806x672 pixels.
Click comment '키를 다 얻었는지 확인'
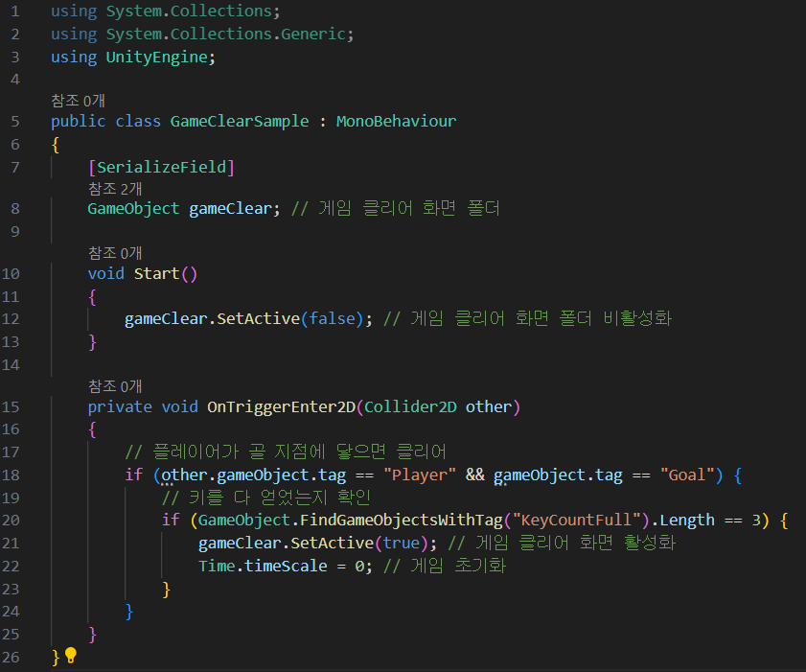(280, 498)
